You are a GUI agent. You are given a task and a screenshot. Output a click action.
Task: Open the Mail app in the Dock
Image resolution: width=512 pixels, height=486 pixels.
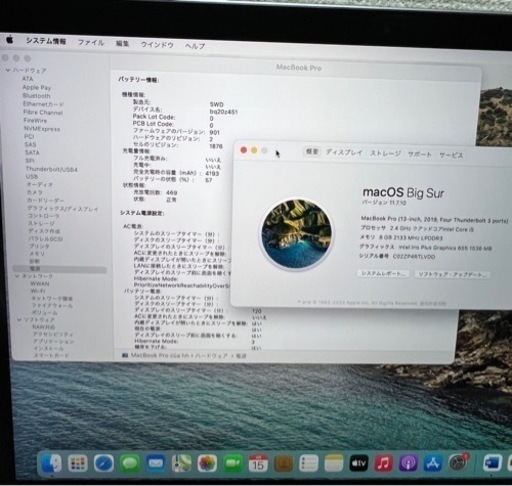point(156,463)
